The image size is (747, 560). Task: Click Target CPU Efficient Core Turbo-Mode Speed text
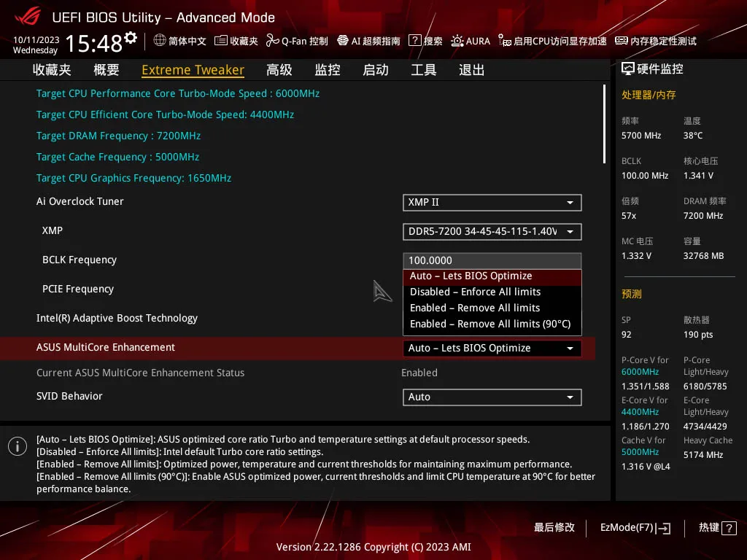166,114
